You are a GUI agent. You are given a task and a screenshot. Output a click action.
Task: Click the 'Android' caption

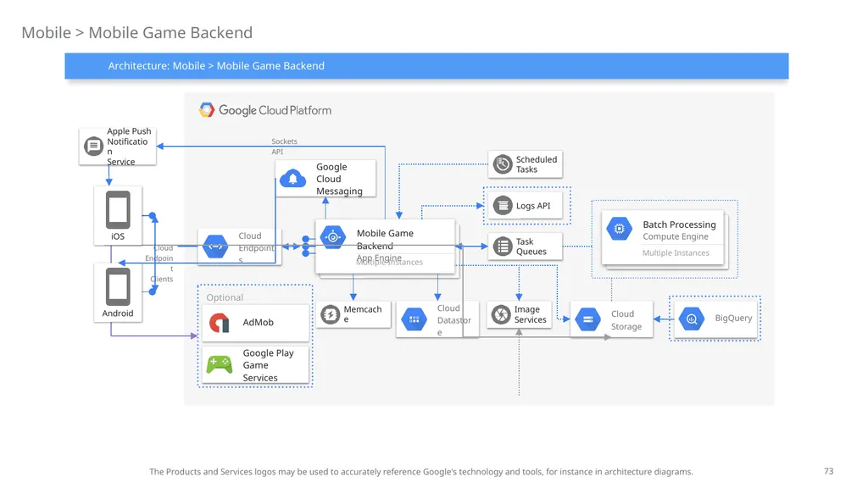[118, 313]
